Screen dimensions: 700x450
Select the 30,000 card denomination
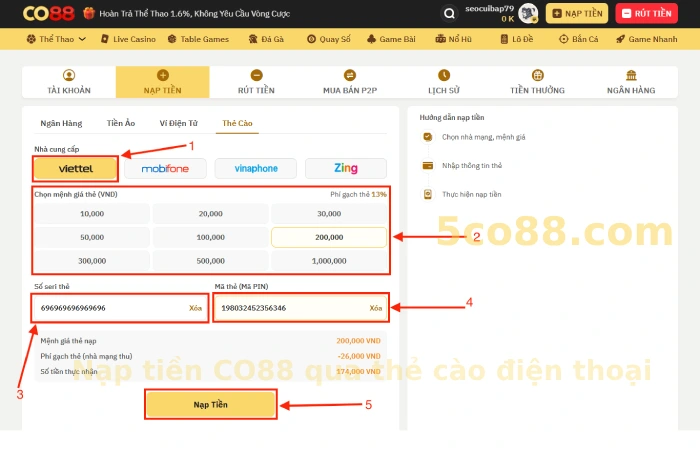click(329, 214)
